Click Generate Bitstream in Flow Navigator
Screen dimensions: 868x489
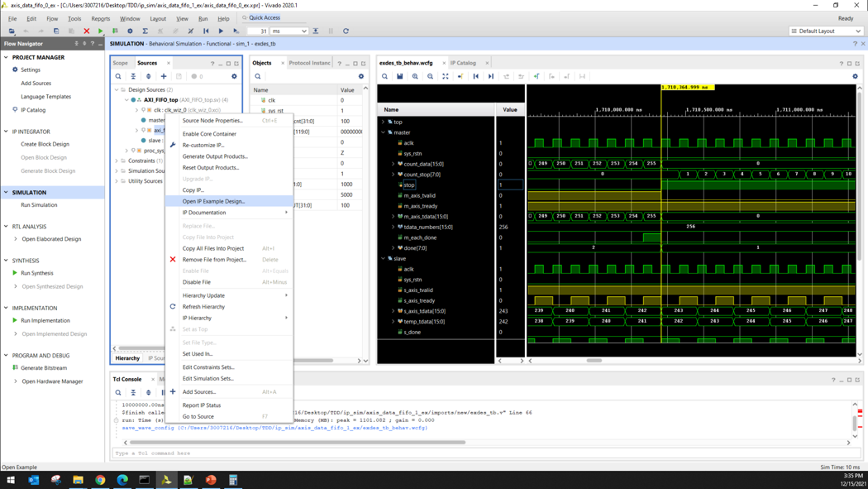44,368
